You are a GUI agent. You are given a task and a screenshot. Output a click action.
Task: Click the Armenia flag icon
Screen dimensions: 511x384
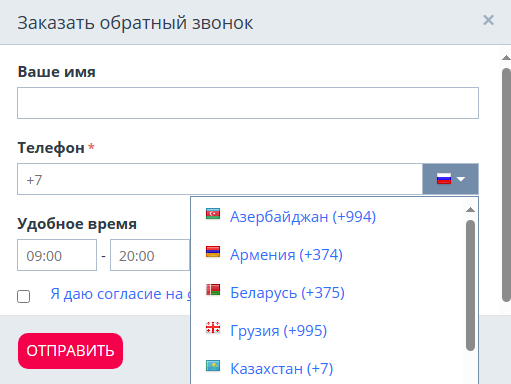(x=213, y=252)
